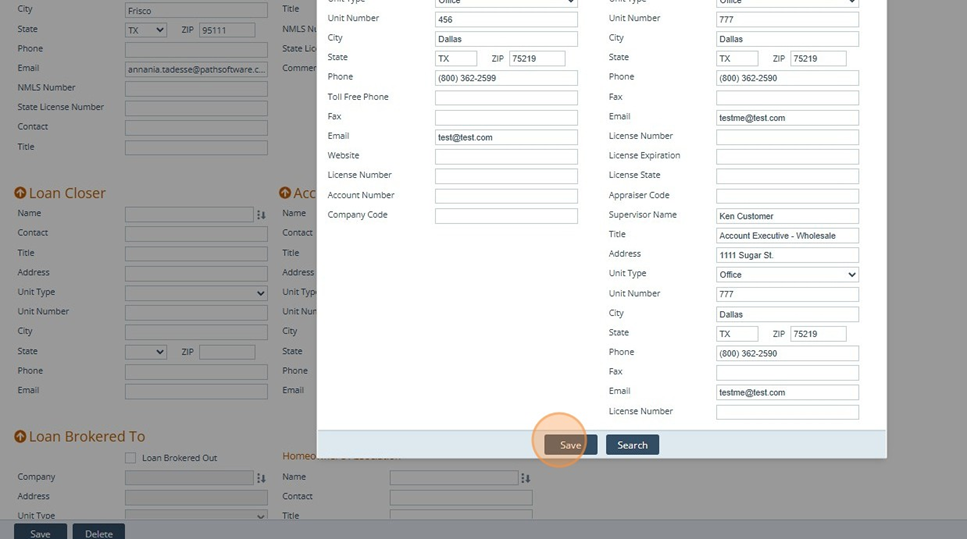Click the orange arrow icon right of Loan Closer
967x539 pixels.
[285, 193]
